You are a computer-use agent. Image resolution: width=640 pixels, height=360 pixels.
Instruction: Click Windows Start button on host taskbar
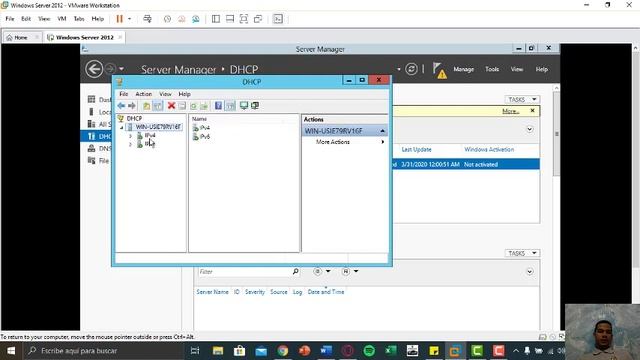click(x=11, y=351)
